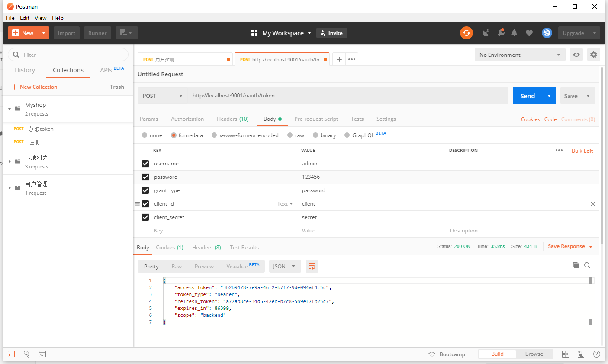Select the x-www-form-urlencoded radio option
608x364 pixels.
click(x=214, y=135)
